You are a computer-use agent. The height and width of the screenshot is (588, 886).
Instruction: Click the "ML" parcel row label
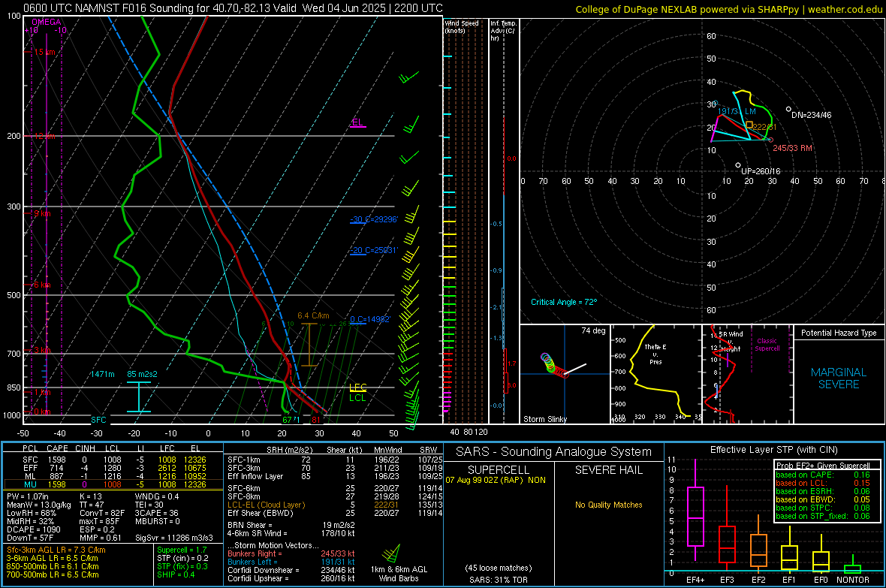(30, 476)
